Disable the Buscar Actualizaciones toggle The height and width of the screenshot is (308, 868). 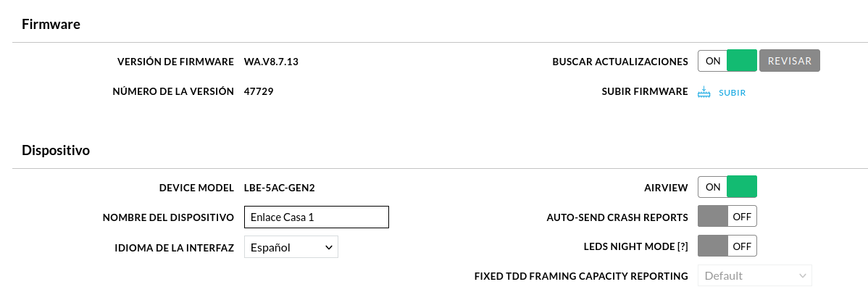point(727,61)
